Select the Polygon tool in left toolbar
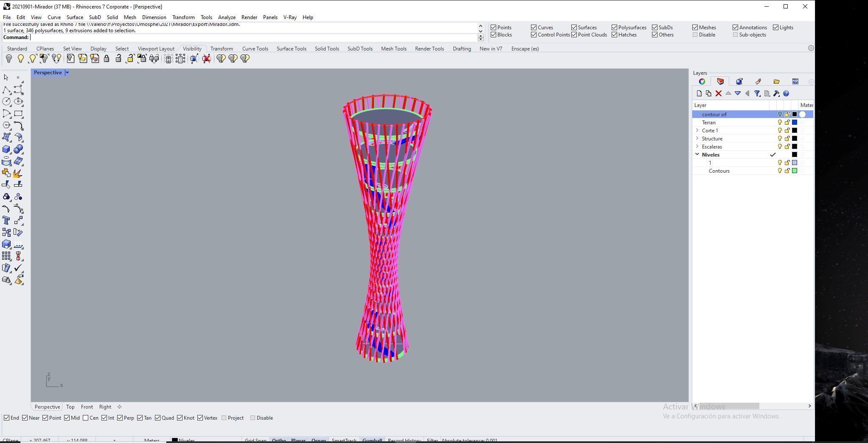The width and height of the screenshot is (868, 443). tap(6, 125)
